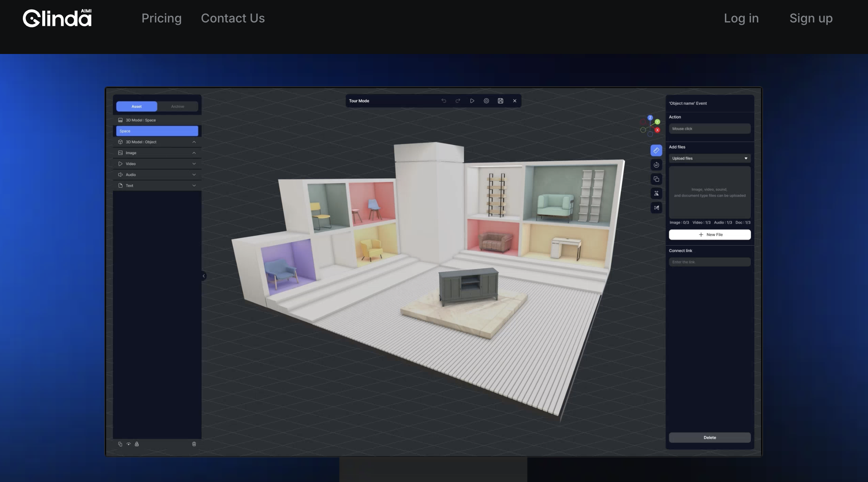The height and width of the screenshot is (482, 868).
Task: Open the Pricing page
Action: tap(161, 18)
